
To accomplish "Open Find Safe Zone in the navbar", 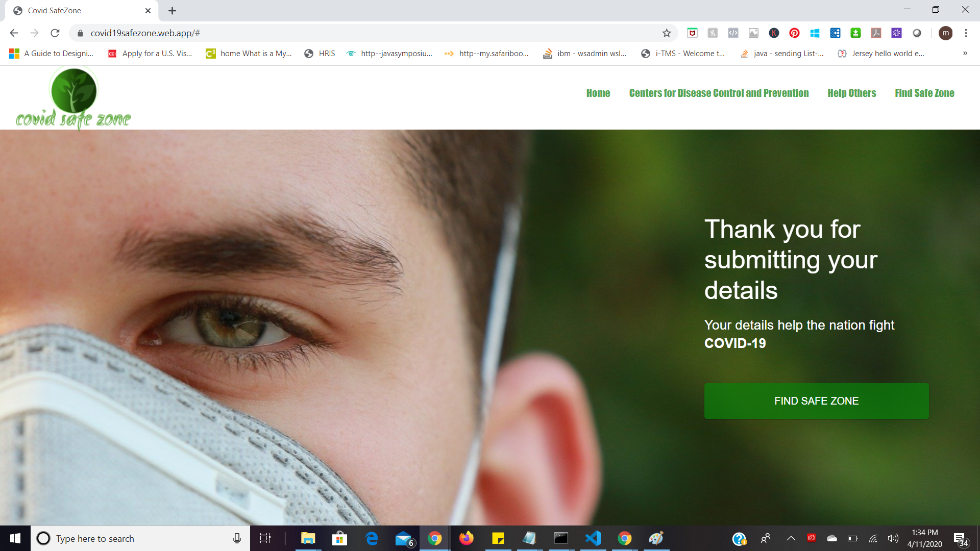I will point(924,93).
